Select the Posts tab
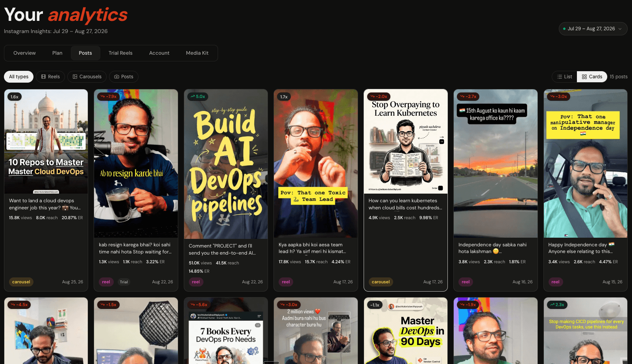632x364 pixels. [x=85, y=53]
